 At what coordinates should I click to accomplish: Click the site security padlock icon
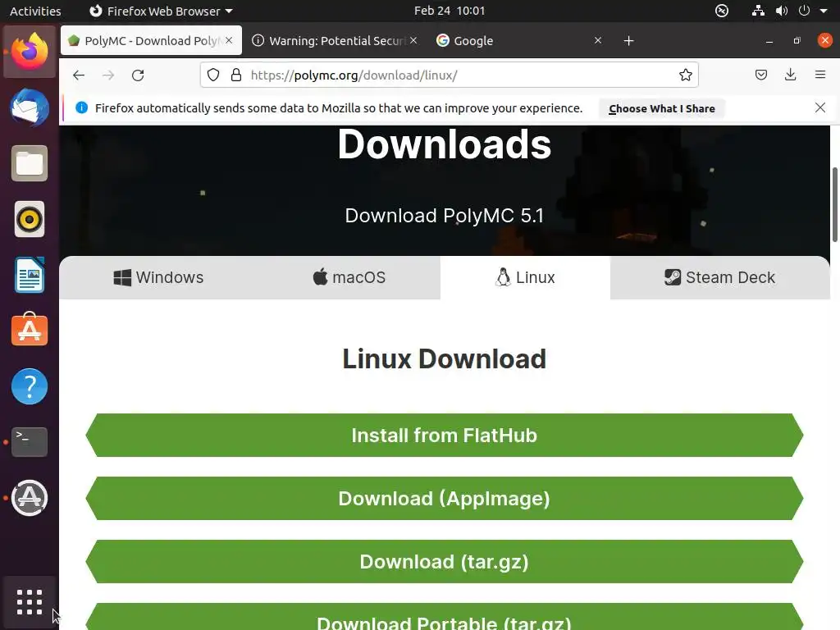point(235,75)
